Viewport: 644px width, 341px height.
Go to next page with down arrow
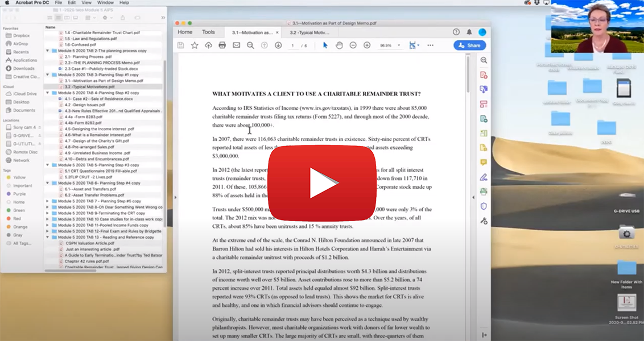coord(278,45)
